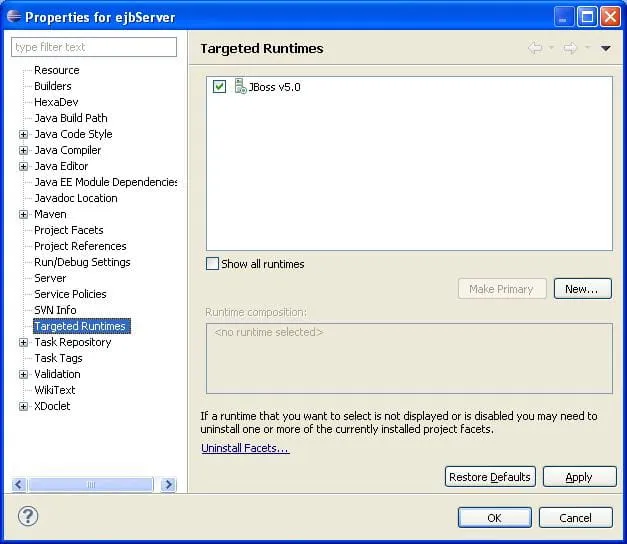
Task: Select Java Build Path page
Action: click(x=71, y=118)
